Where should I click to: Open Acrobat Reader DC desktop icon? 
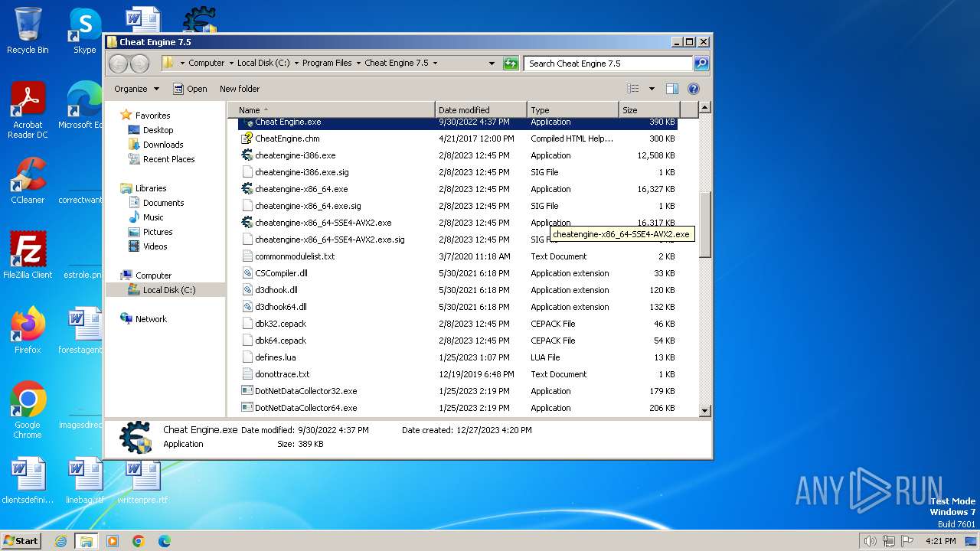(x=28, y=110)
